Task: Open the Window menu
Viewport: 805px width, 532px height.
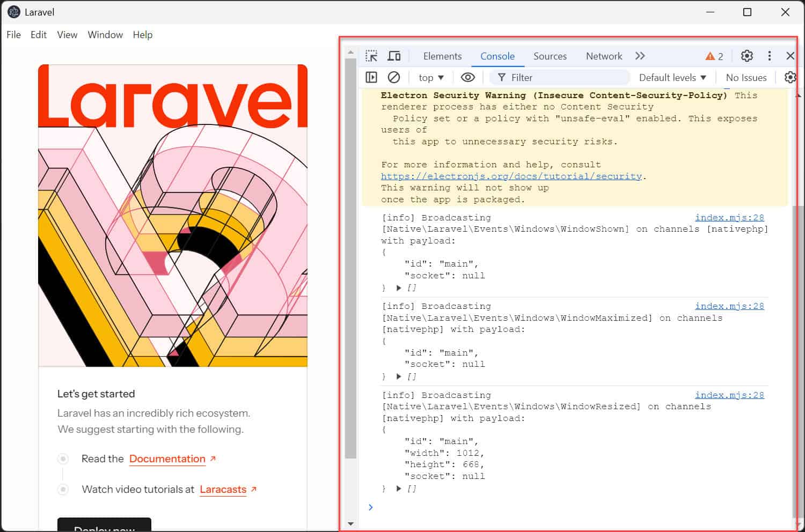Action: 105,35
